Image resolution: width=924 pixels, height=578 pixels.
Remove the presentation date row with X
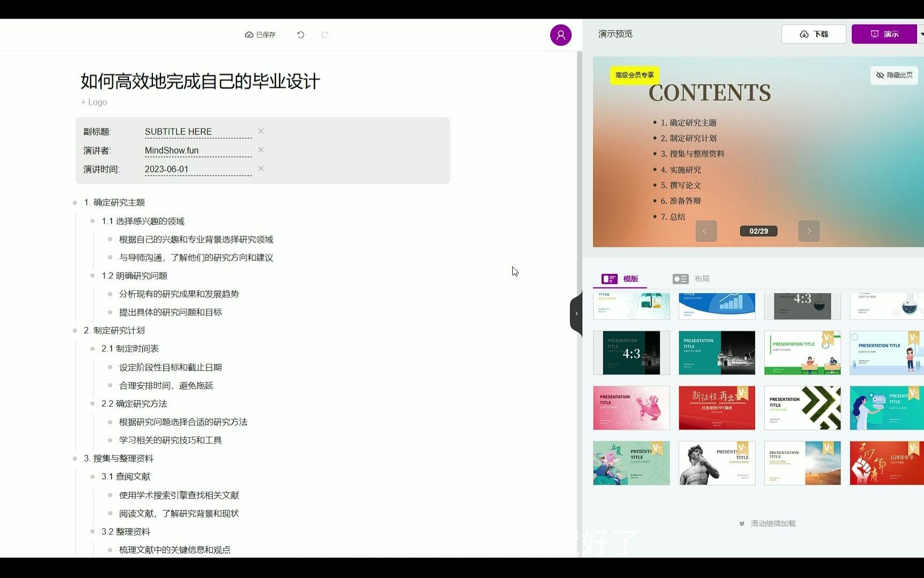[x=261, y=169]
